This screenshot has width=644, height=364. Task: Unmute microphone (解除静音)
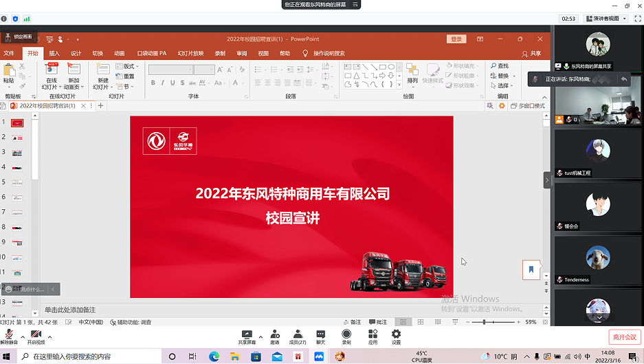point(9,334)
